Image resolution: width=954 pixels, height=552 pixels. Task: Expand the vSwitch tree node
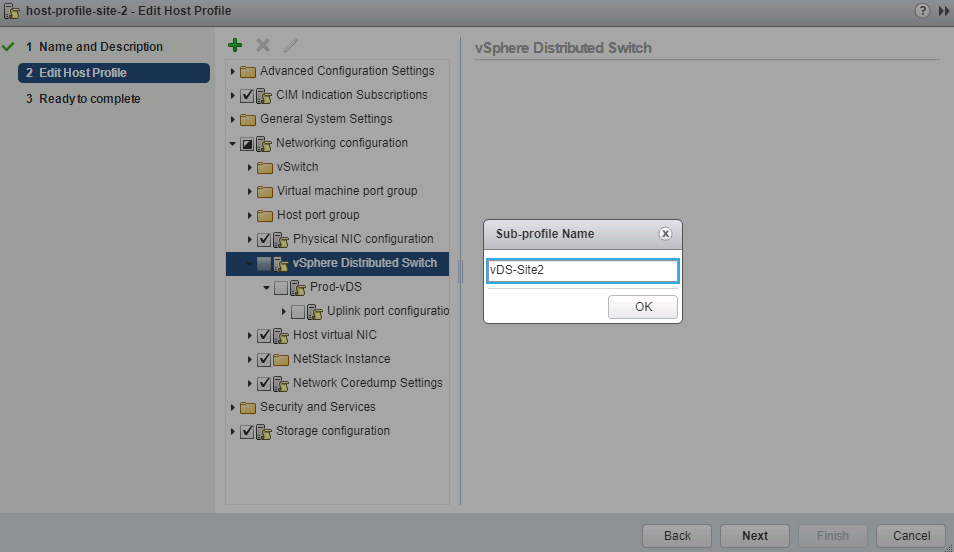tap(251, 167)
